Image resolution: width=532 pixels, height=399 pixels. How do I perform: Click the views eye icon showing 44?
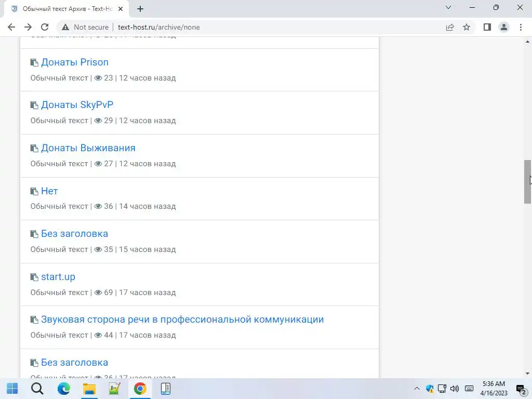pyautogui.click(x=98, y=335)
